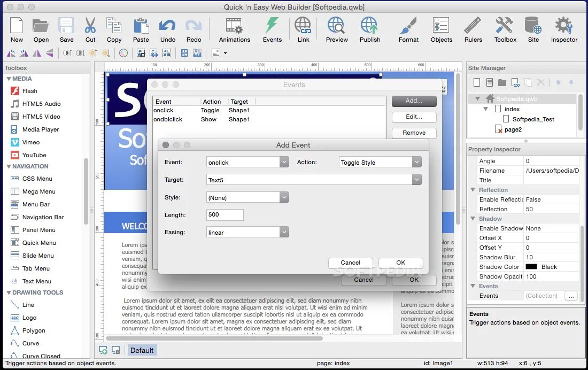This screenshot has height=370, width=588.
Task: Collapse the NAVIGATION section in Toolbox
Action: [9, 166]
